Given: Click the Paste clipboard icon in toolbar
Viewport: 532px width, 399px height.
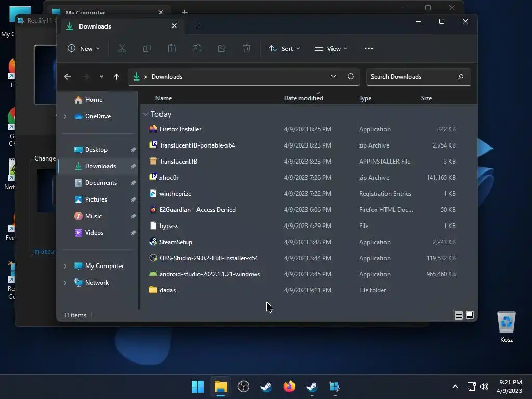Looking at the screenshot, I should 172,48.
